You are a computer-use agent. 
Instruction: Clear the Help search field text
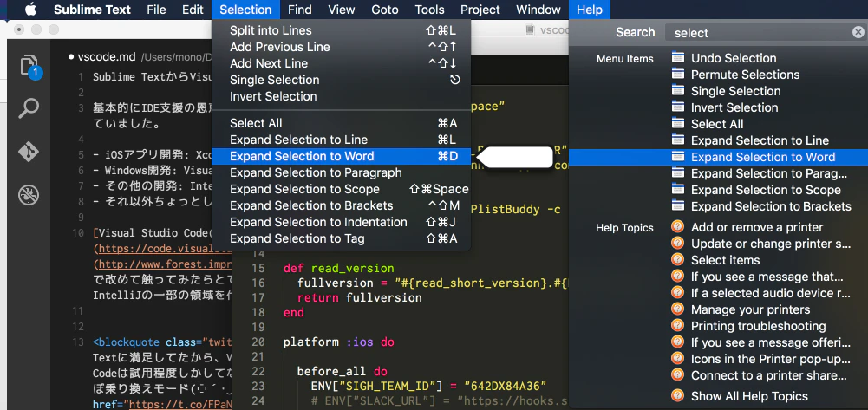(x=858, y=33)
